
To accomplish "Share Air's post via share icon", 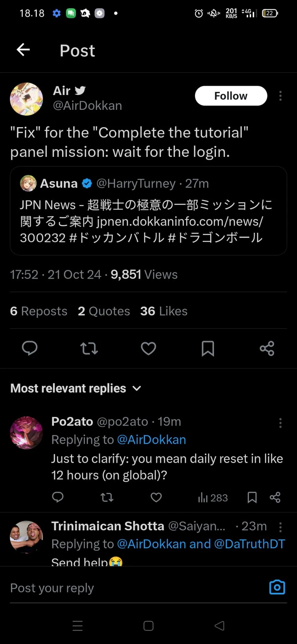I will coord(267,348).
